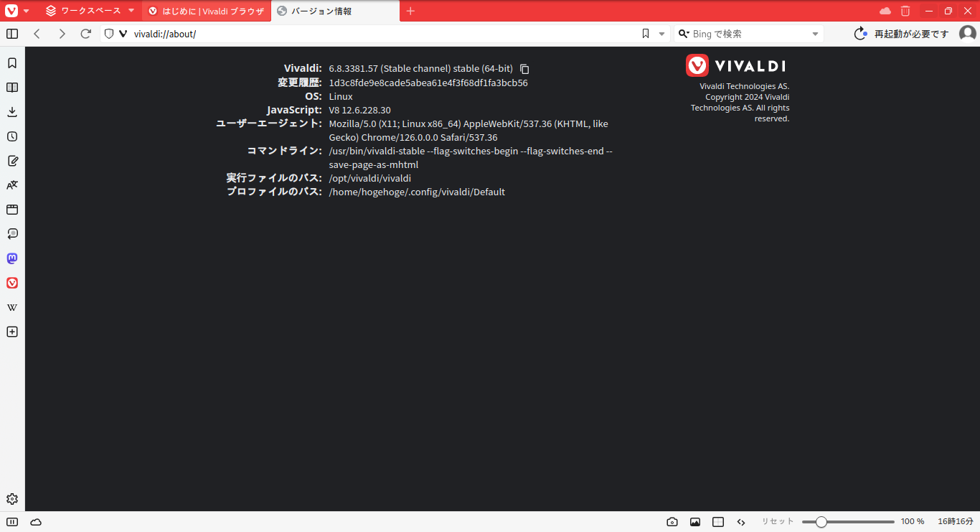The image size is (980, 532).
Task: Open Settings with the gear icon
Action: click(x=12, y=499)
